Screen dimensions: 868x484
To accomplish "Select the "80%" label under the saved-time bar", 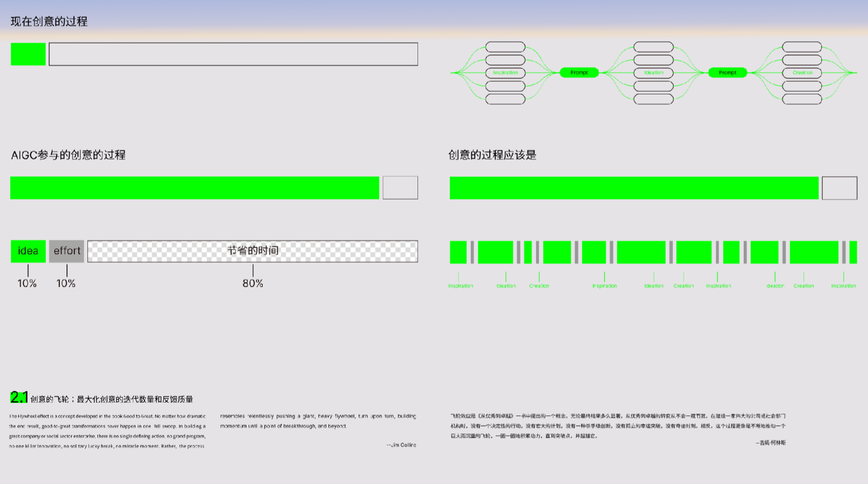I will 253,283.
